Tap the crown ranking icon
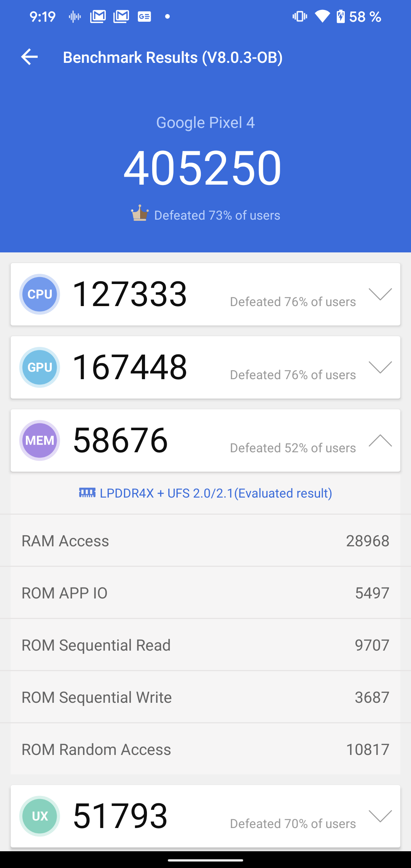The image size is (411, 868). point(140,213)
